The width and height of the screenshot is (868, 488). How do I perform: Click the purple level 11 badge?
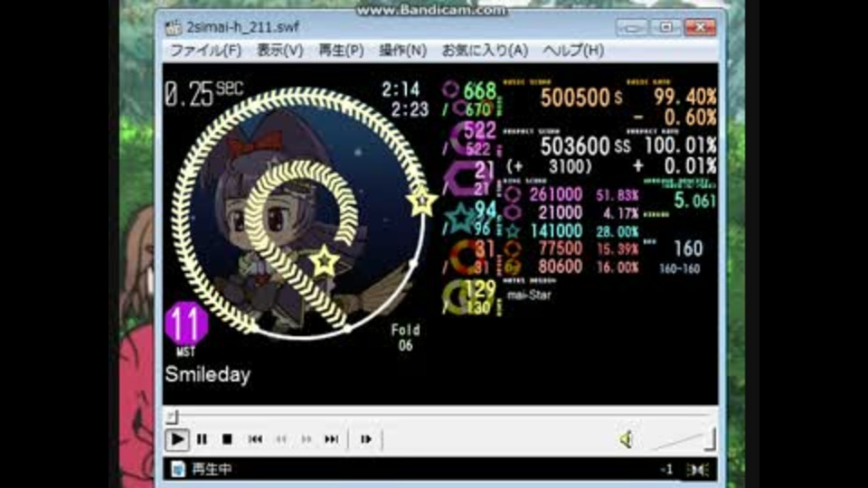point(186,324)
